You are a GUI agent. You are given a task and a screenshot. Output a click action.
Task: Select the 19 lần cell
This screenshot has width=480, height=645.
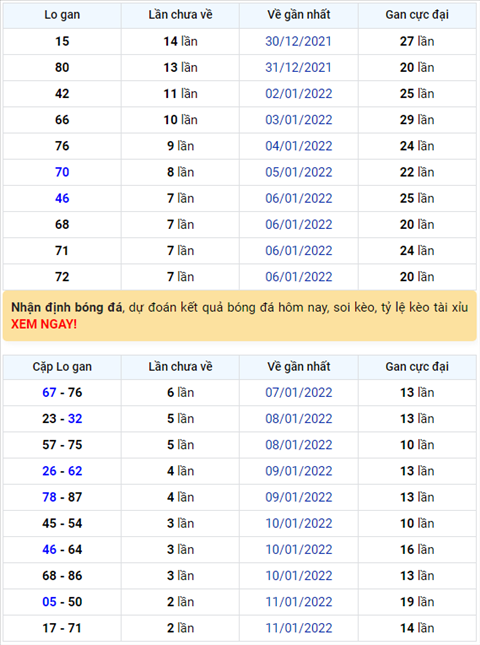point(417,602)
